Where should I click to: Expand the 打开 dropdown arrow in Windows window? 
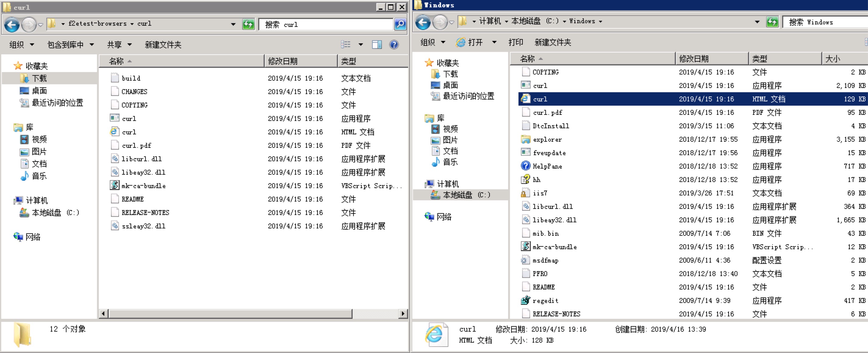coord(494,42)
